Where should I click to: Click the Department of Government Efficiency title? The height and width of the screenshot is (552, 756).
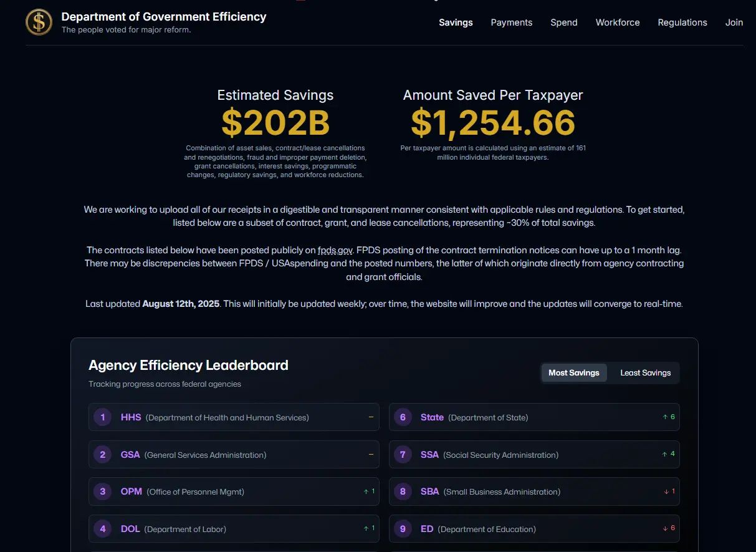164,17
